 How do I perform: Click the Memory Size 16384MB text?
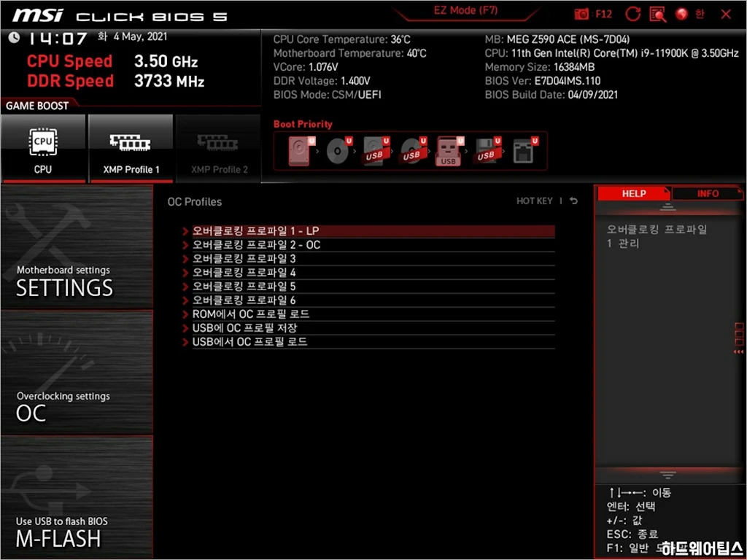(540, 66)
